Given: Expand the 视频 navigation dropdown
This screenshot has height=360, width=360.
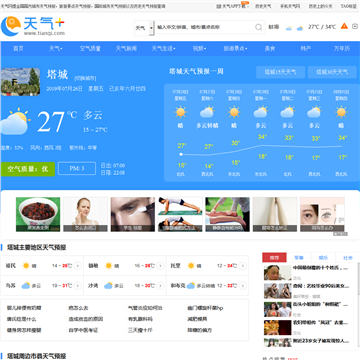Looking at the screenshot, I should [x=199, y=49].
